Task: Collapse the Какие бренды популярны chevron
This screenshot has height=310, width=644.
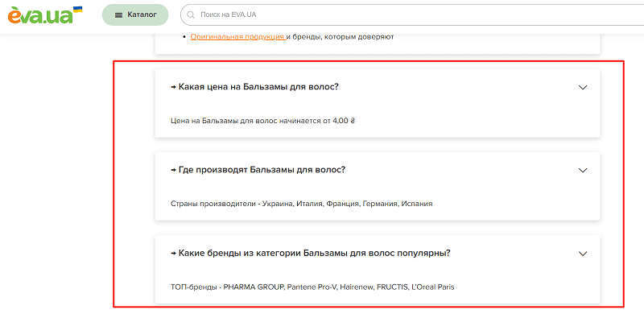Action: 582,254
